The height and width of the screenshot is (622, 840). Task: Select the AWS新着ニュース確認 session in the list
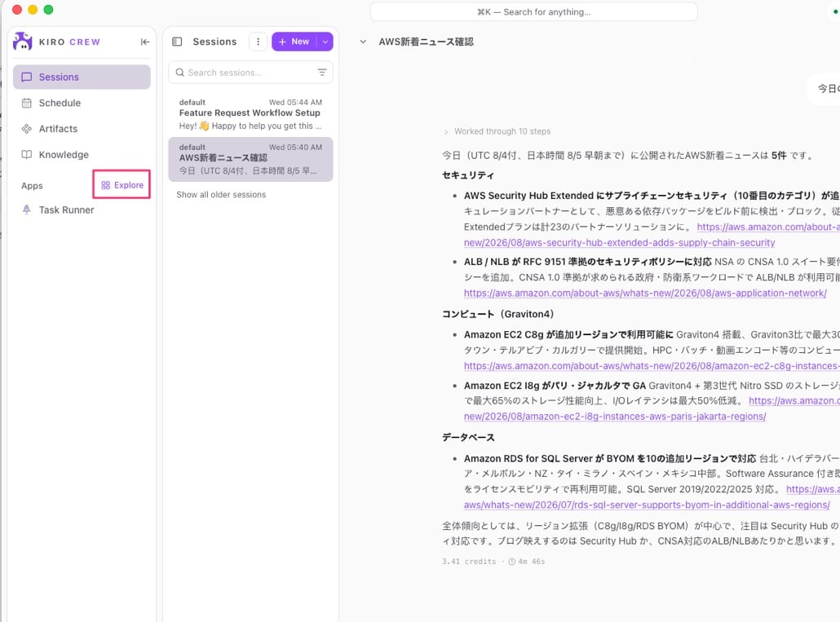tap(250, 159)
